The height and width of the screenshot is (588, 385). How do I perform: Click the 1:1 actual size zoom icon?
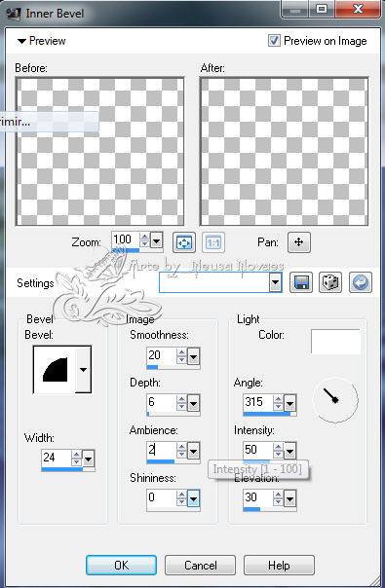point(213,242)
